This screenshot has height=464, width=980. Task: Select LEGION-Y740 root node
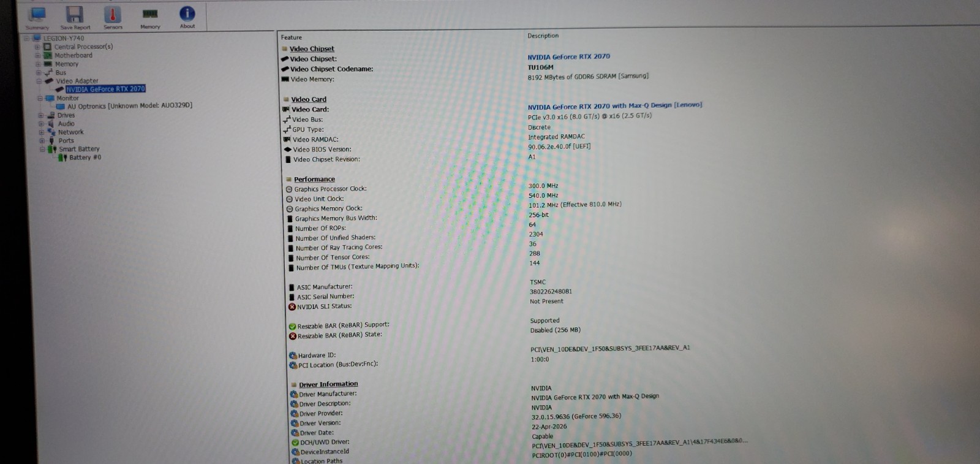coord(64,38)
